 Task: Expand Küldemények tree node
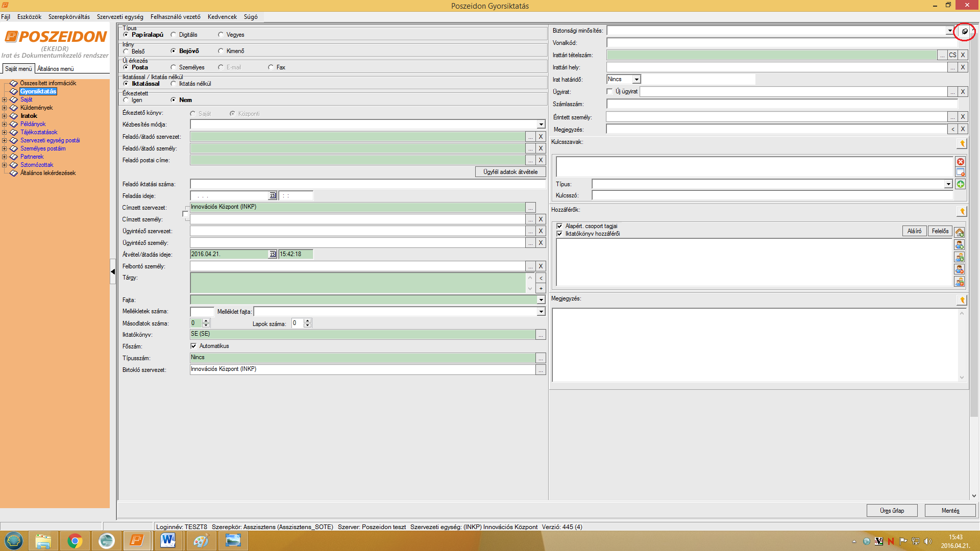[x=5, y=108]
